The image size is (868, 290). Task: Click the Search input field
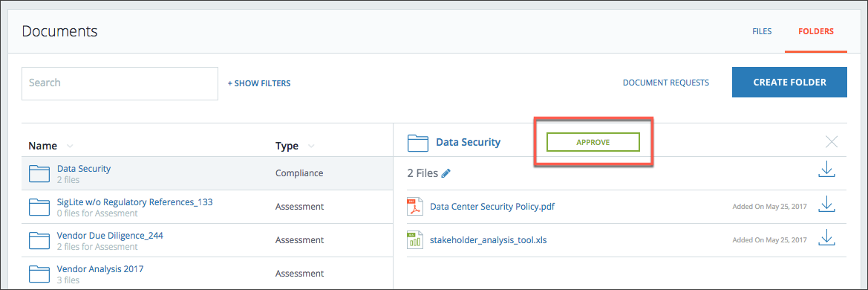120,83
